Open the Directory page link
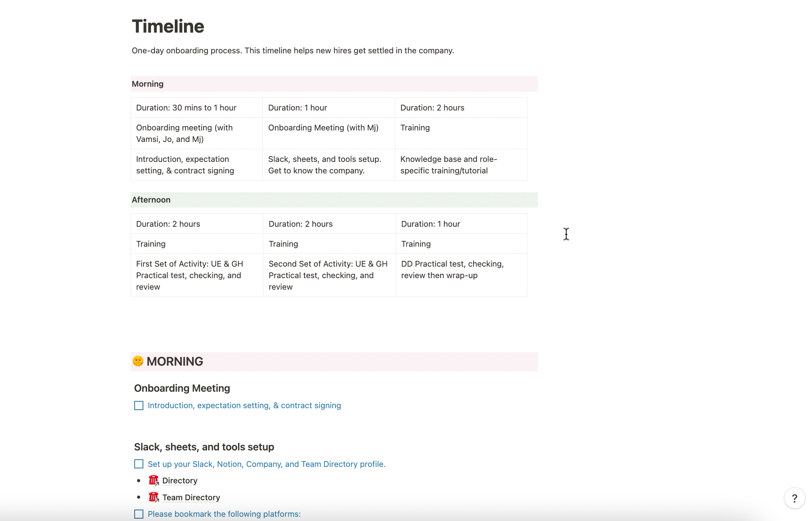 click(179, 481)
